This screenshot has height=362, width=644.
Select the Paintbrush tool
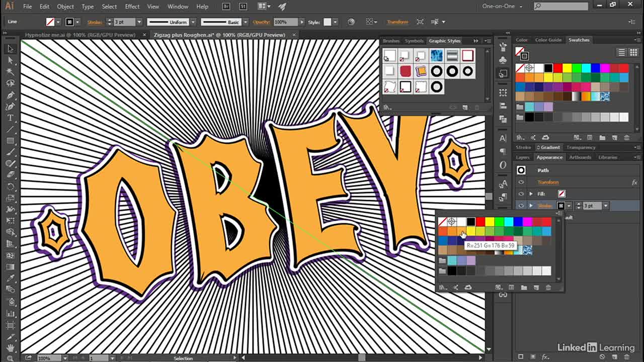pos(10,152)
